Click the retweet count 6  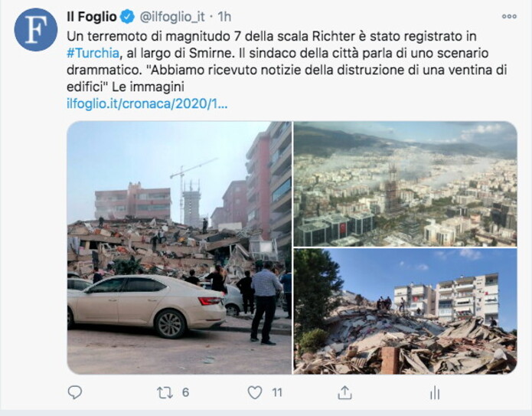pyautogui.click(x=185, y=392)
